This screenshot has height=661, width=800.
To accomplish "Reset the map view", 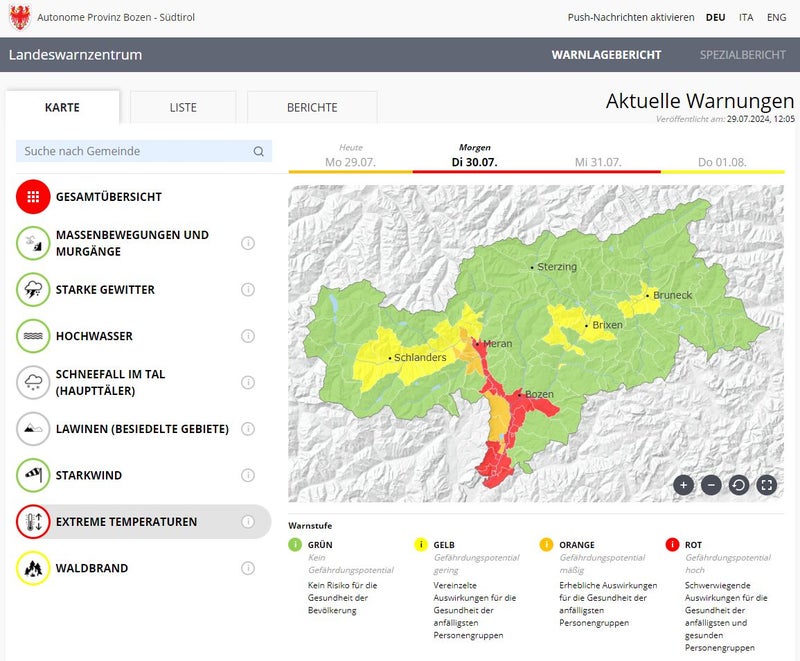I will click(x=739, y=485).
